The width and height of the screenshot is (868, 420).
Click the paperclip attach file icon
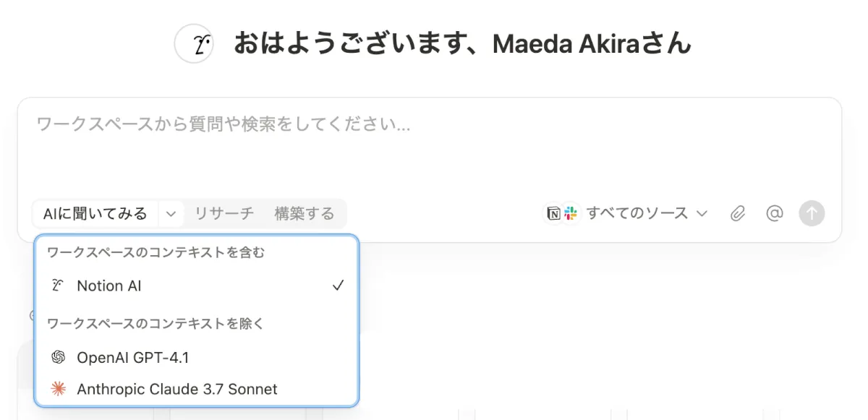737,213
